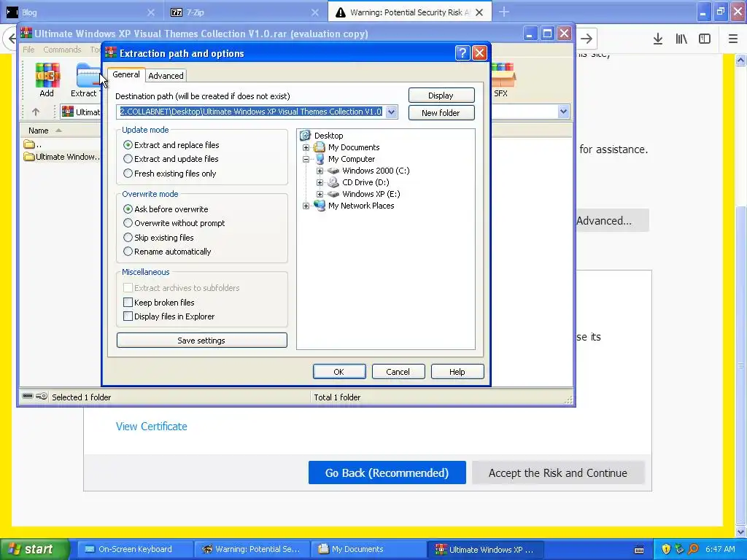Screen dimensions: 747x560
Task: Click the shield security icon in system tray
Action: tap(665, 549)
